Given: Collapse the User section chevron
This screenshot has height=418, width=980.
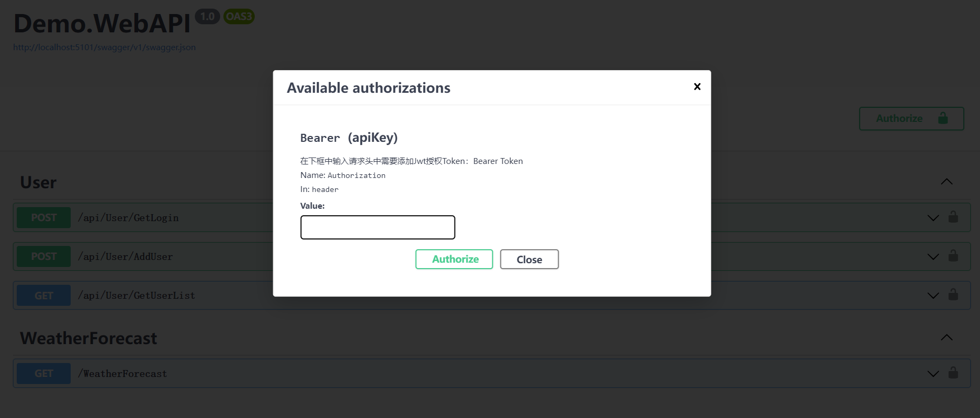Looking at the screenshot, I should (x=947, y=182).
